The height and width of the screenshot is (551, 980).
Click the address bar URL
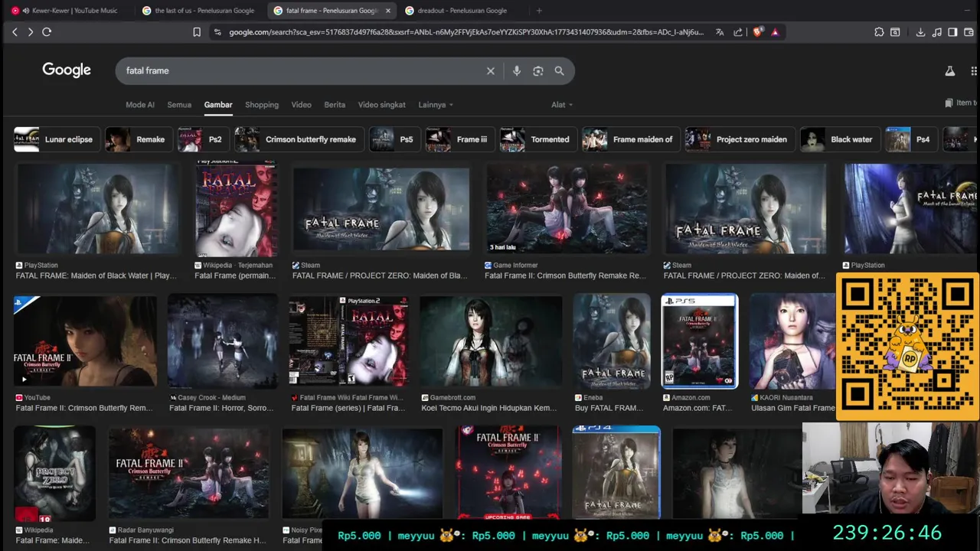[x=465, y=32]
